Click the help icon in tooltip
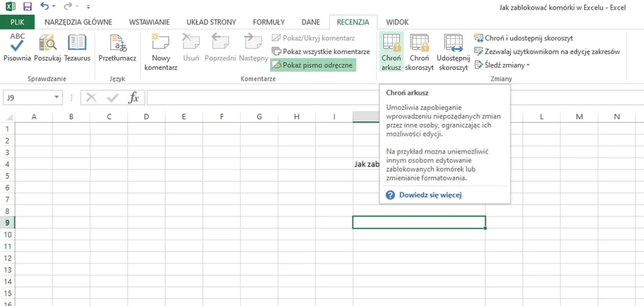The image size is (644, 306). pos(390,195)
